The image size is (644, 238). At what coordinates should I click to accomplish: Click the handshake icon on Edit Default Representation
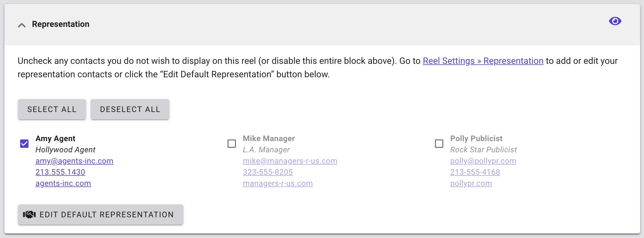29,214
